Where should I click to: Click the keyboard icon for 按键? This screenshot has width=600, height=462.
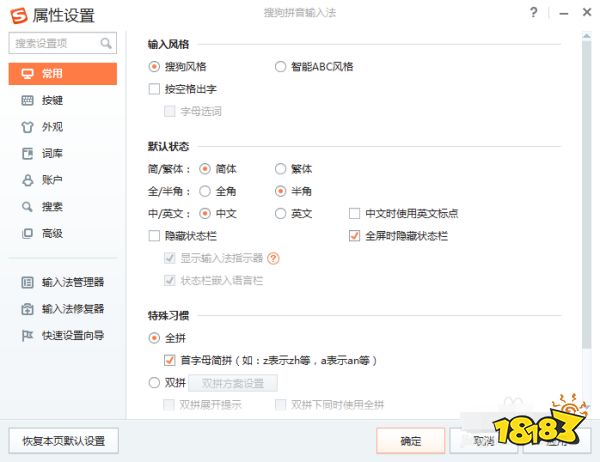tap(27, 100)
